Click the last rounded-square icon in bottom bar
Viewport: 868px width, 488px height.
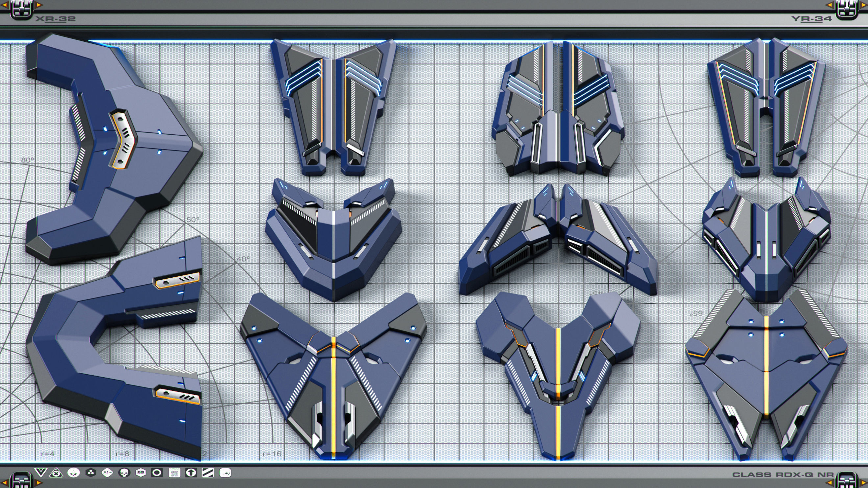(225, 473)
